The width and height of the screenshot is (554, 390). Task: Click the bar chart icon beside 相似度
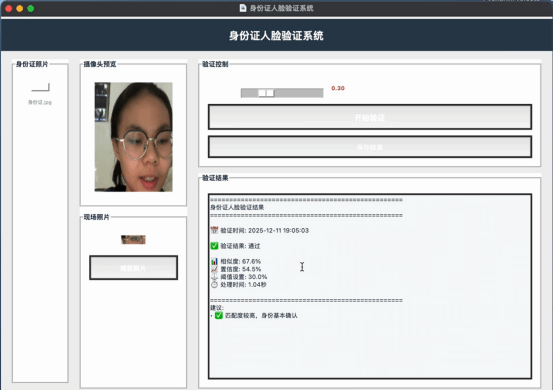214,261
